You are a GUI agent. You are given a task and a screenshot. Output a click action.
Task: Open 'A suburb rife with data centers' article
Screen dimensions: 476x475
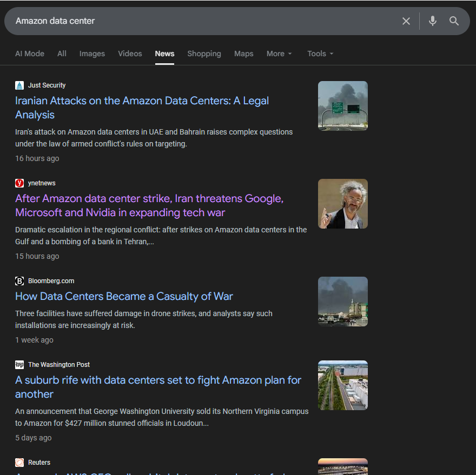pyautogui.click(x=158, y=387)
